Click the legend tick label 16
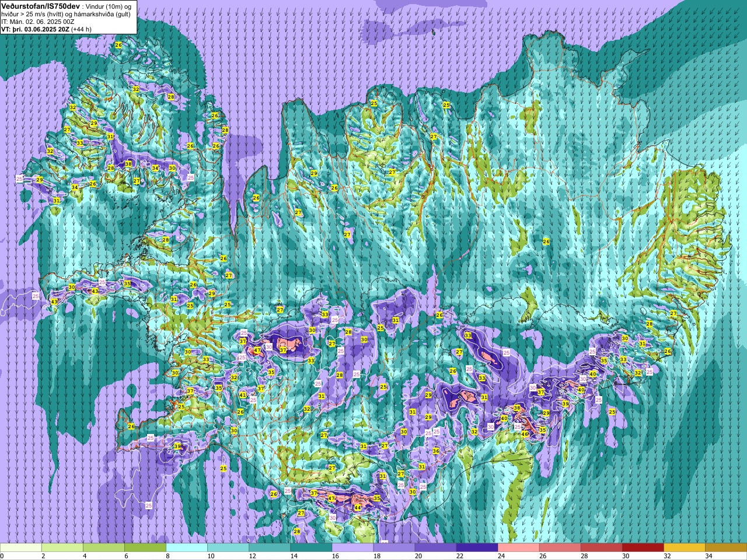 tap(335, 556)
